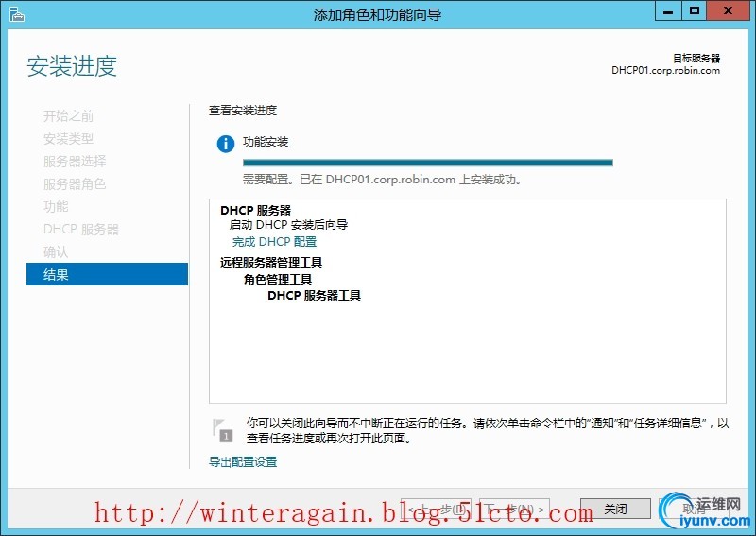
Task: Click the 远程服务器管理工具 entry
Action: point(271,263)
